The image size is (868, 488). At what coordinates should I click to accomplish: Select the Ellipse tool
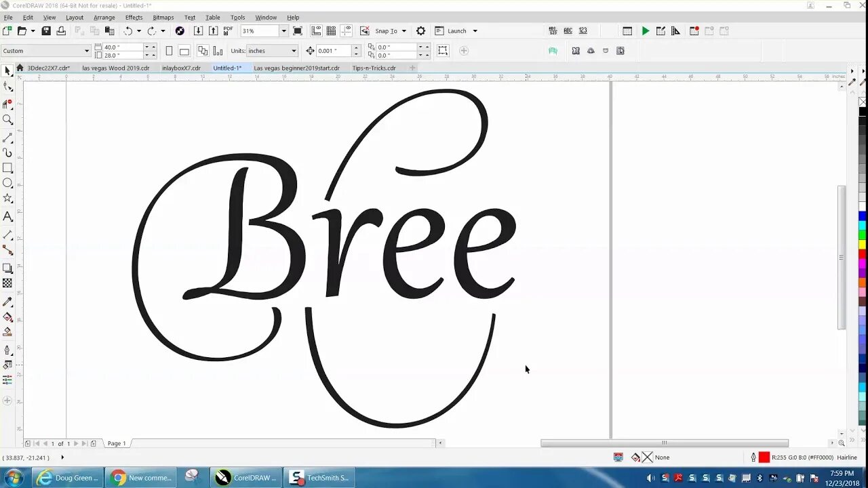(x=7, y=183)
